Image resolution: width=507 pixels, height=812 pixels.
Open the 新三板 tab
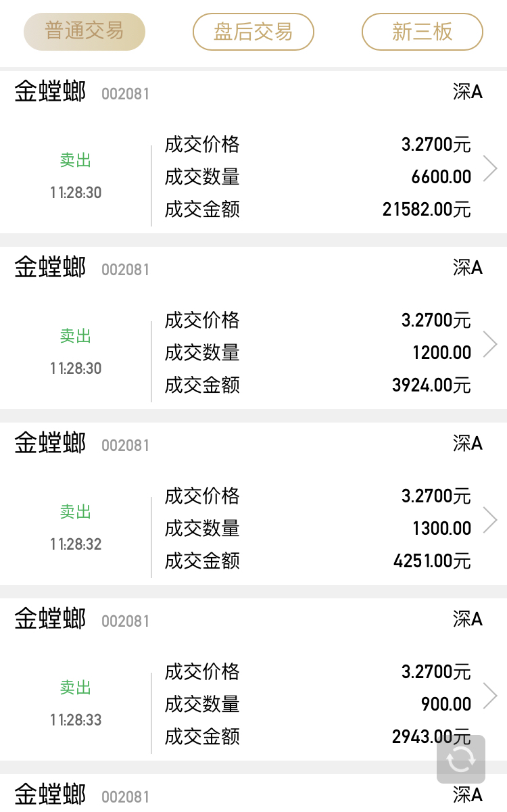422,32
